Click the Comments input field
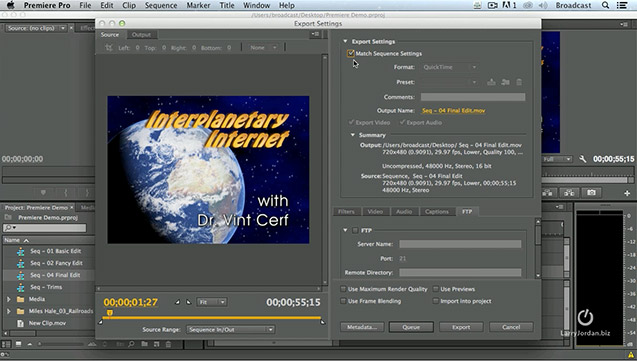The width and height of the screenshot is (637, 361). click(472, 97)
